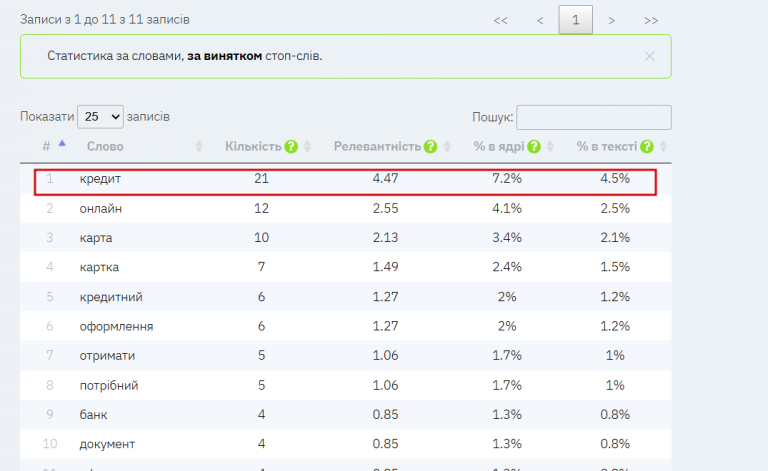Click count 12 in онлайн row
This screenshot has height=471, width=768.
262,209
